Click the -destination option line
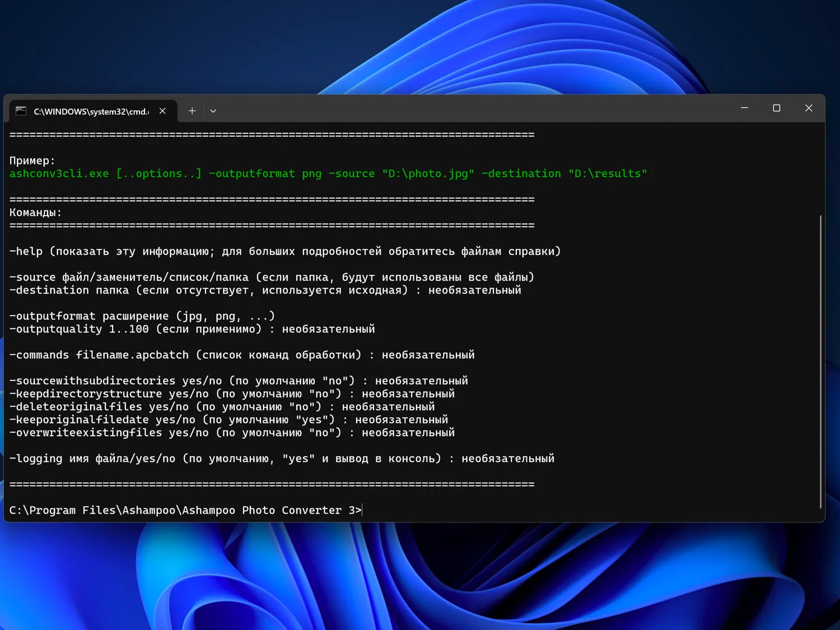Image resolution: width=840 pixels, height=630 pixels. pos(265,290)
